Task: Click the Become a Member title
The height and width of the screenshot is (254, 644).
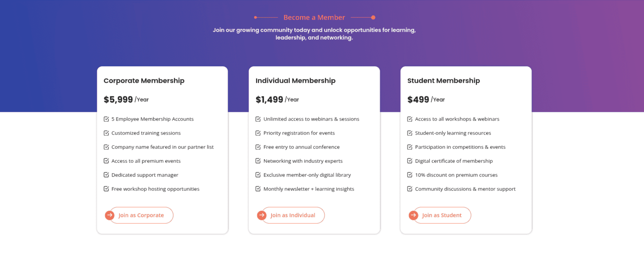Action: pyautogui.click(x=314, y=17)
